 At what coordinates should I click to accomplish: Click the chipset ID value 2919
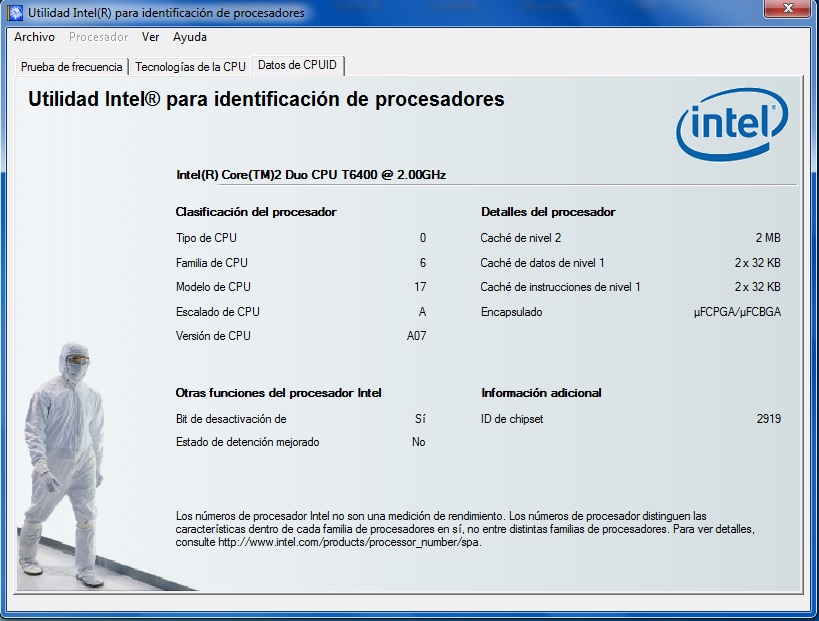[x=769, y=419]
